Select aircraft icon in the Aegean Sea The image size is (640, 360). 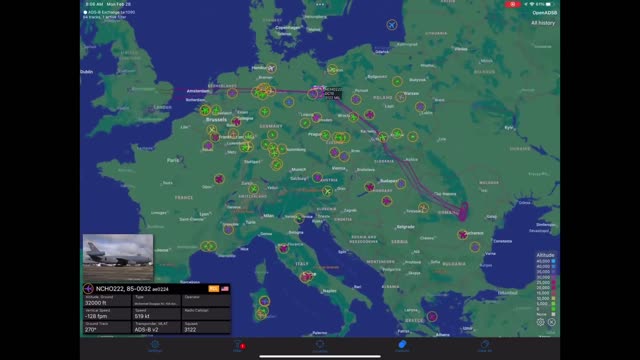point(432,316)
